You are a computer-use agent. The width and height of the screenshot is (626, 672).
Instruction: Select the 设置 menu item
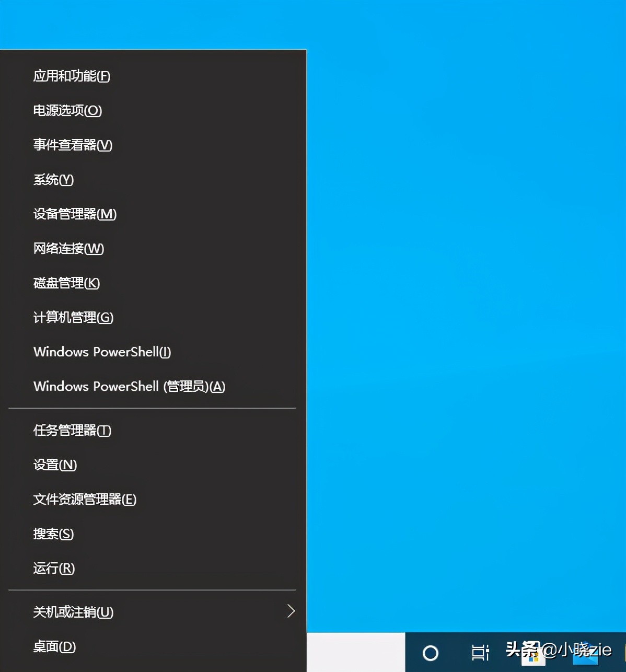pos(54,465)
